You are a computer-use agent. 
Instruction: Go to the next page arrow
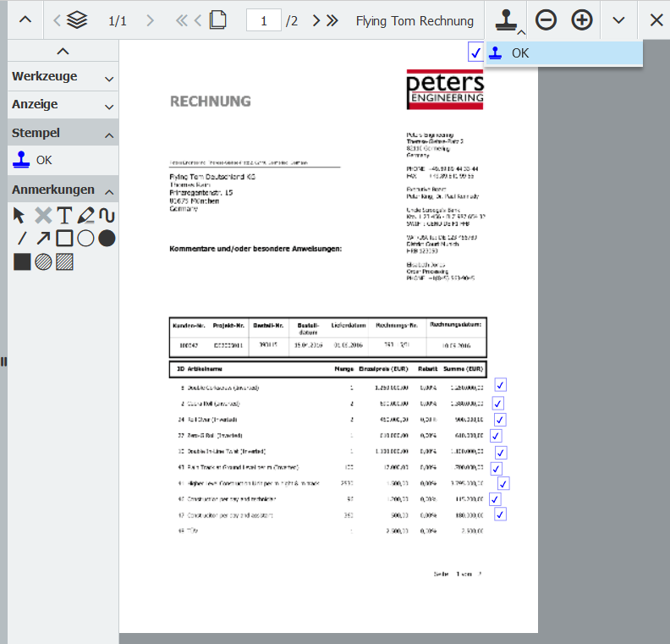316,20
